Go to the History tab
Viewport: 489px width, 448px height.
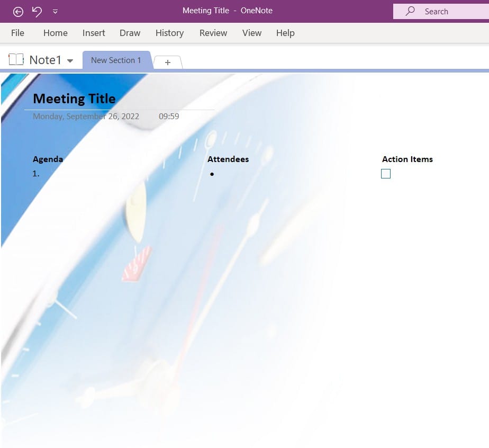169,33
